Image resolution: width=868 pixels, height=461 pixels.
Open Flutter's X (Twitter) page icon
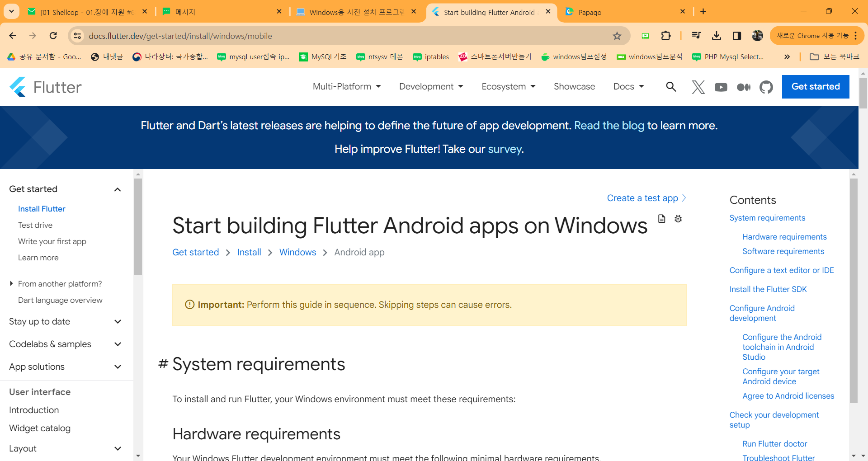pyautogui.click(x=698, y=87)
